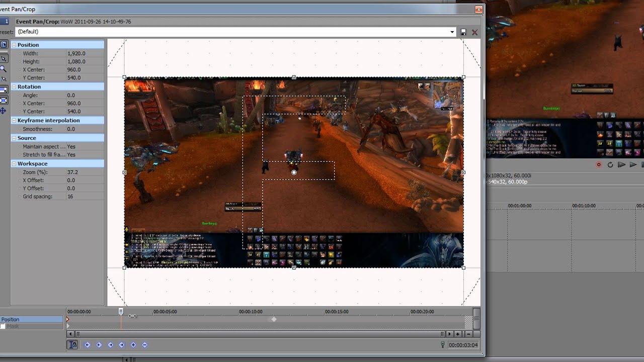Edit the rotation Angle value
Viewport: 644px width, 362px height.
point(85,95)
